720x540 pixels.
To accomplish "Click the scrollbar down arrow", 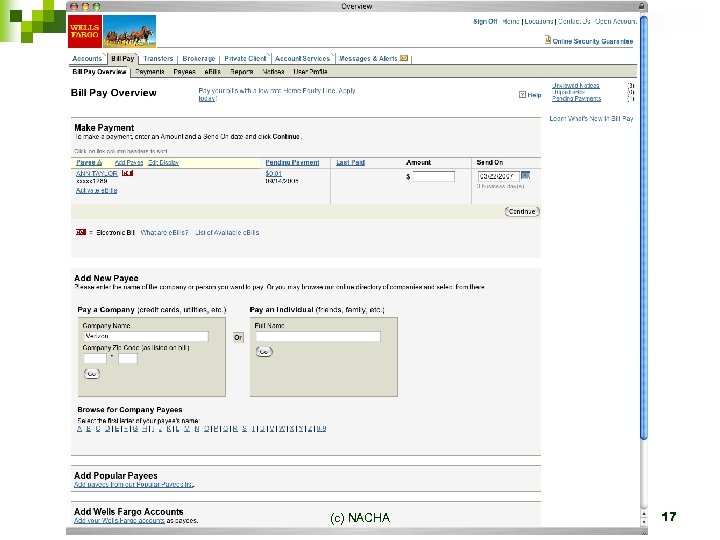I will [x=644, y=522].
